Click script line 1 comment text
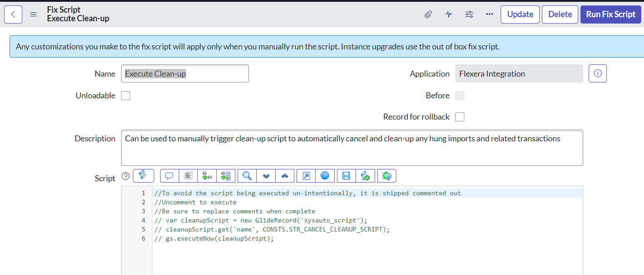The height and width of the screenshot is (275, 644). click(307, 193)
